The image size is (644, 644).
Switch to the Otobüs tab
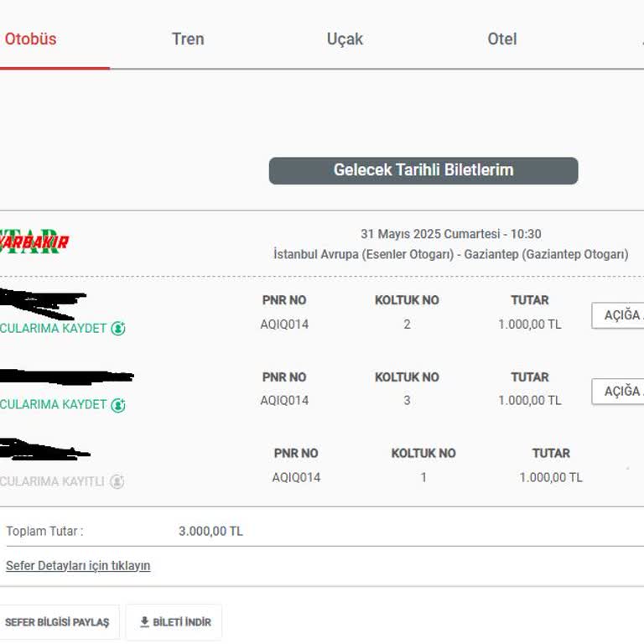pyautogui.click(x=30, y=39)
